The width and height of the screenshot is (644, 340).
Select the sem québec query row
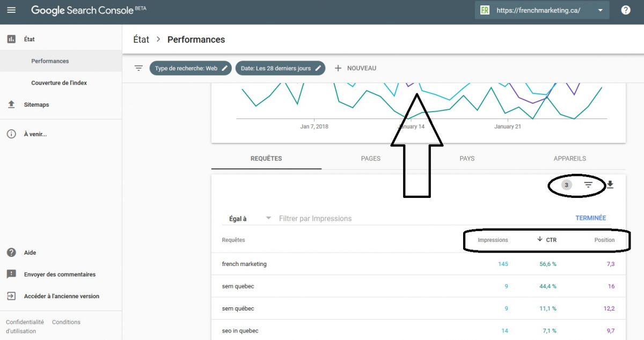(419, 308)
